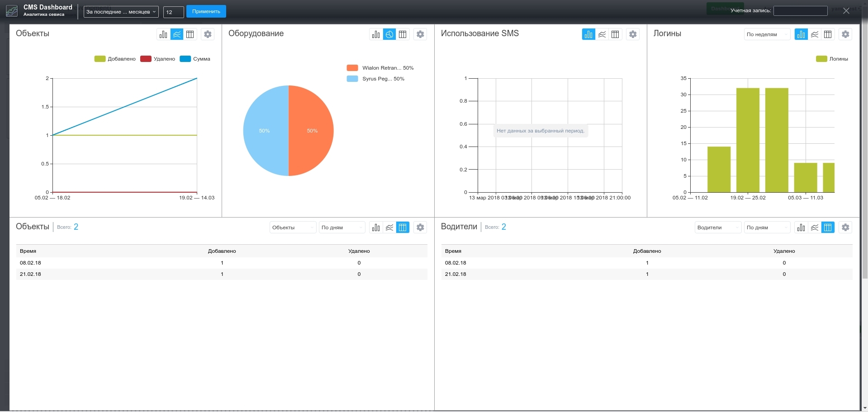Select line chart view for the Водители table
Viewport: 868px width, 412px height.
click(x=815, y=227)
